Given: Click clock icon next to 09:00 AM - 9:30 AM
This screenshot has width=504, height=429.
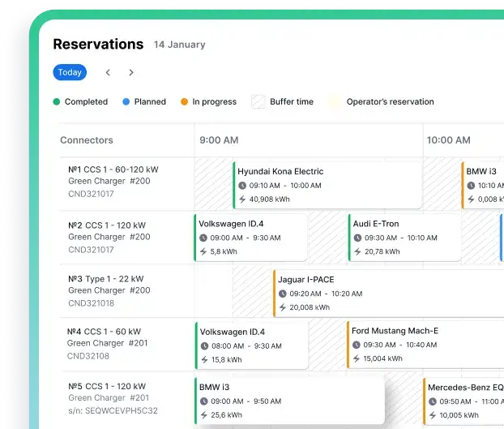Looking at the screenshot, I should click(203, 238).
